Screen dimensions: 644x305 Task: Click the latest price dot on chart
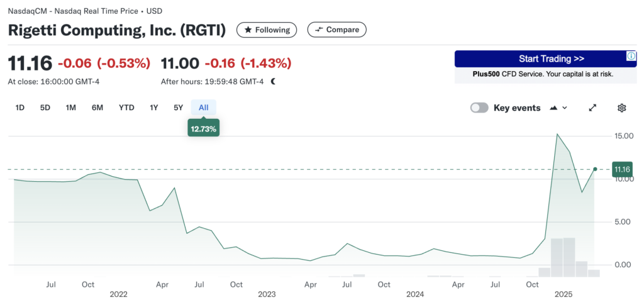point(595,169)
